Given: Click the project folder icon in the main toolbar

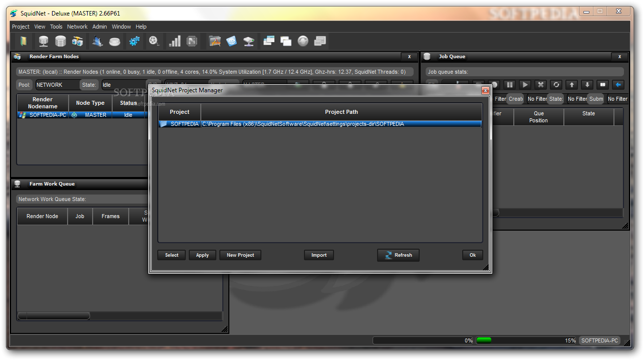Looking at the screenshot, I should coord(24,41).
